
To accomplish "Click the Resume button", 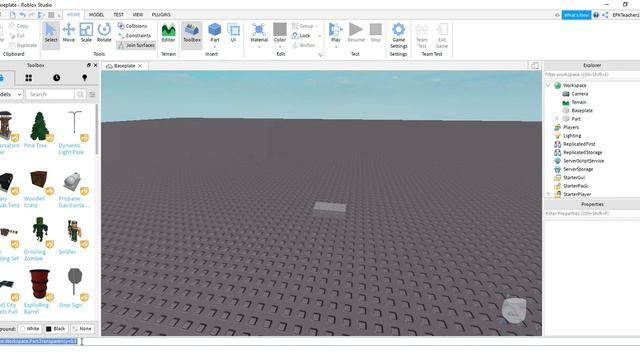I will click(356, 33).
